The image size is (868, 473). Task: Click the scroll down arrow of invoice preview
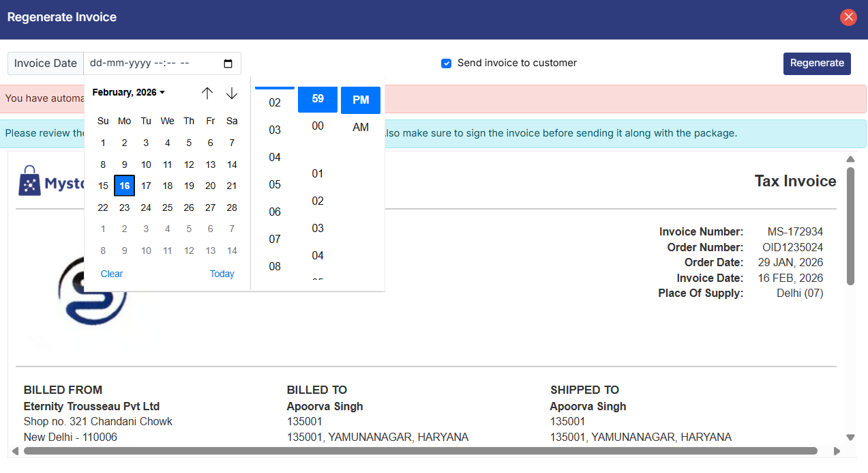(x=850, y=438)
